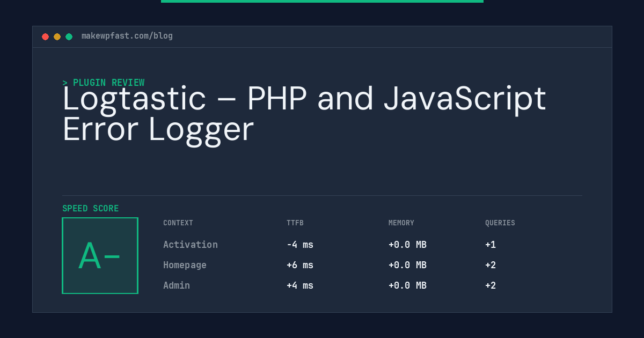Click the Admin +2 queries value
The height and width of the screenshot is (338, 644).
click(491, 285)
